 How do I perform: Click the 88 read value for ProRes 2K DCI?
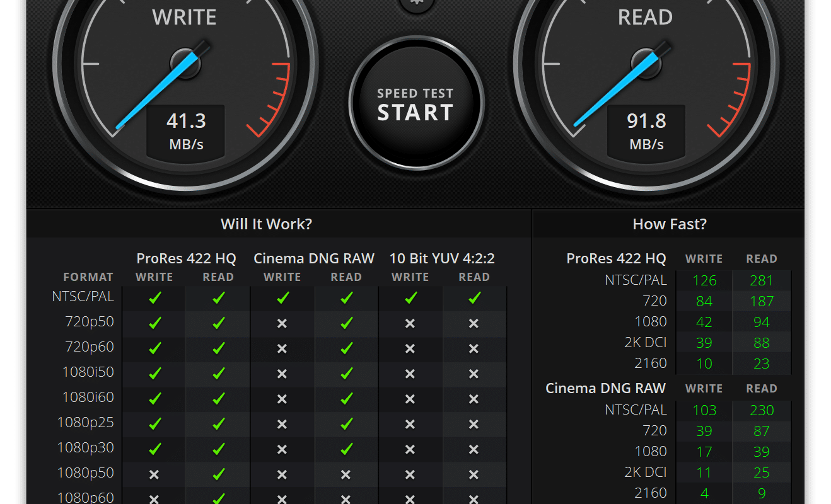[762, 343]
